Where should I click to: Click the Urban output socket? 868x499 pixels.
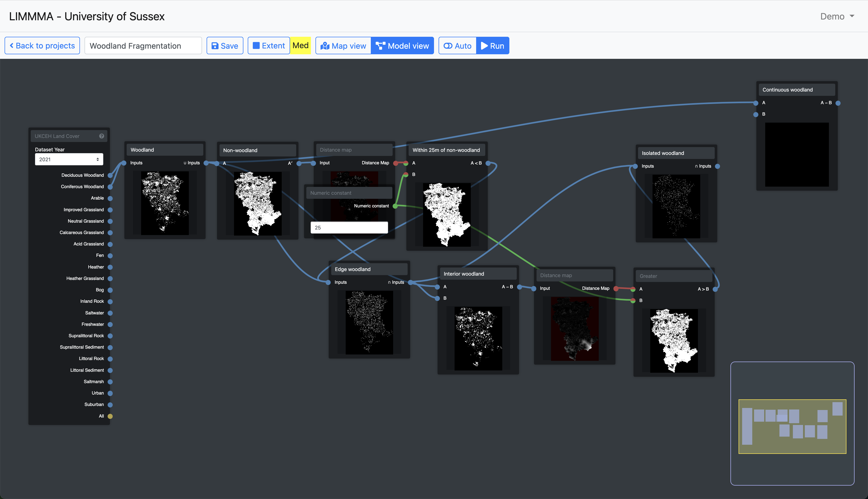click(110, 393)
